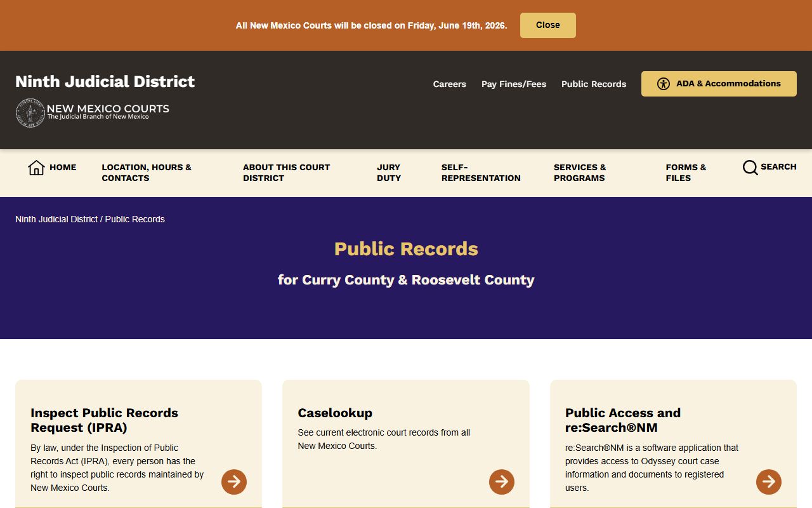Click arrow icon on re:Search®NM card
Screen dimensions: 812x508
point(769,482)
